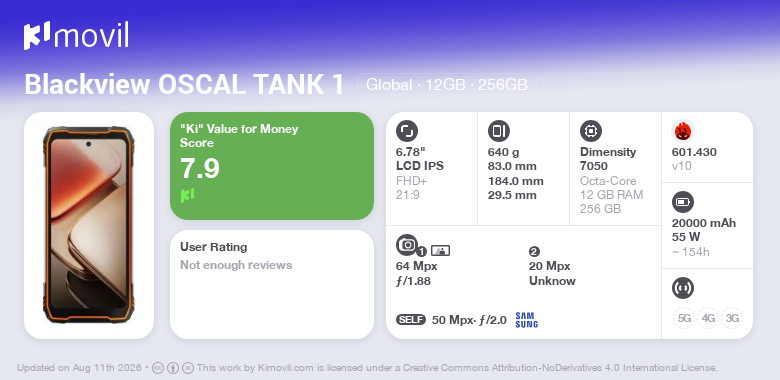Click the Samsung sensor brand logo
Image resolution: width=780 pixels, height=380 pixels.
(526, 320)
